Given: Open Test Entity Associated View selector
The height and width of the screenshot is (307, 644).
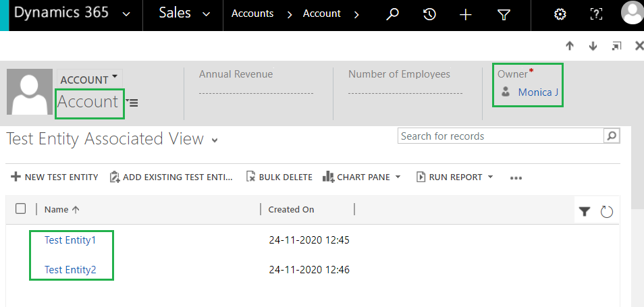Looking at the screenshot, I should [215, 140].
